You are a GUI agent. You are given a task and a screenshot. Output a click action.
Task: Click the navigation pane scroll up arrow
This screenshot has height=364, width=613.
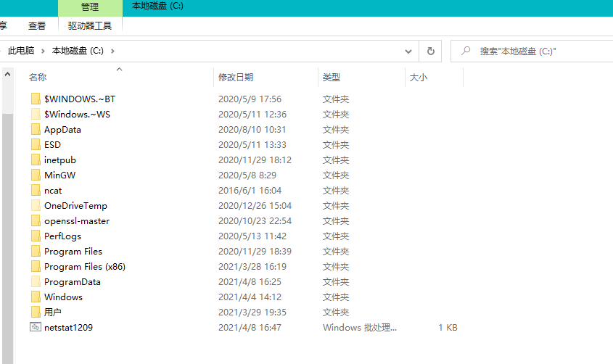pos(7,74)
